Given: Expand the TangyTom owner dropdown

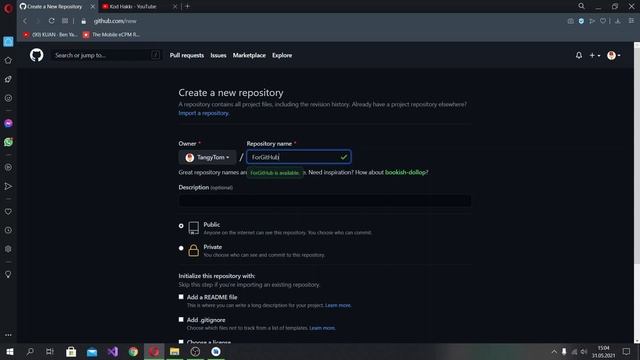Looking at the screenshot, I should 207,157.
